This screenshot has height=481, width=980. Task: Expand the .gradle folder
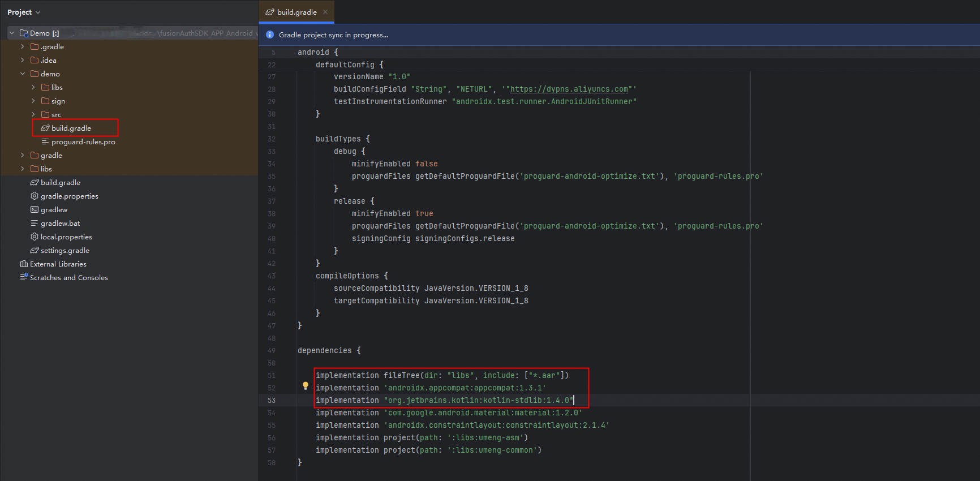coord(23,46)
